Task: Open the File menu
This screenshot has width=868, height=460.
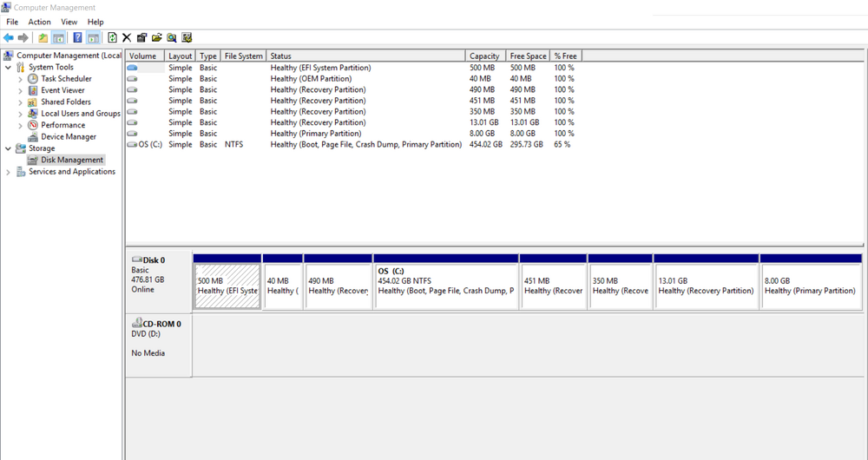Action: pos(12,23)
